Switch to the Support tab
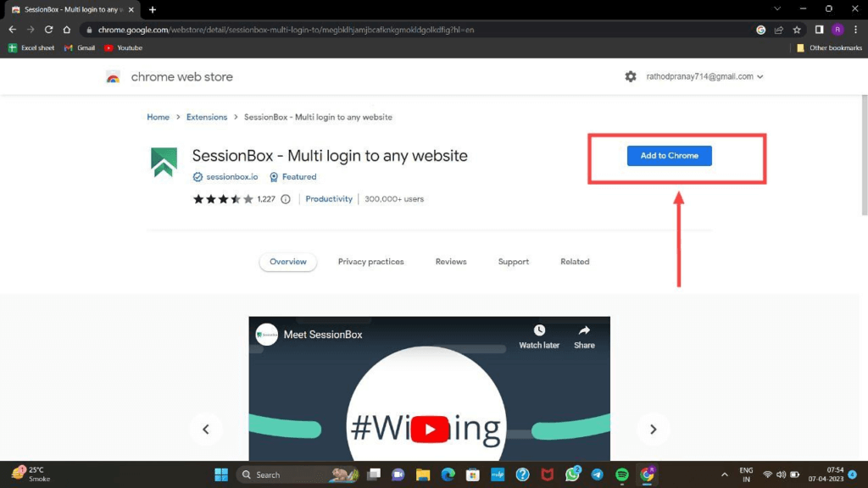Screen dimensions: 868x488 coord(514,262)
